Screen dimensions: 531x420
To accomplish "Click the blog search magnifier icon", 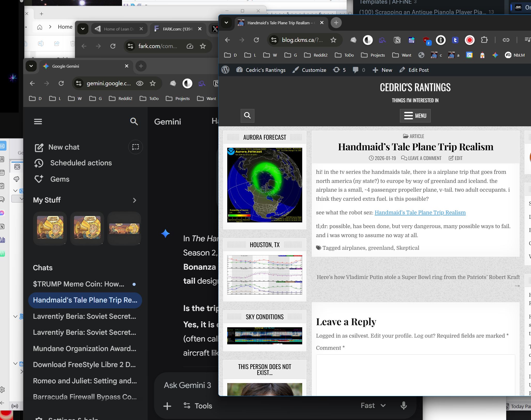I will (x=247, y=115).
